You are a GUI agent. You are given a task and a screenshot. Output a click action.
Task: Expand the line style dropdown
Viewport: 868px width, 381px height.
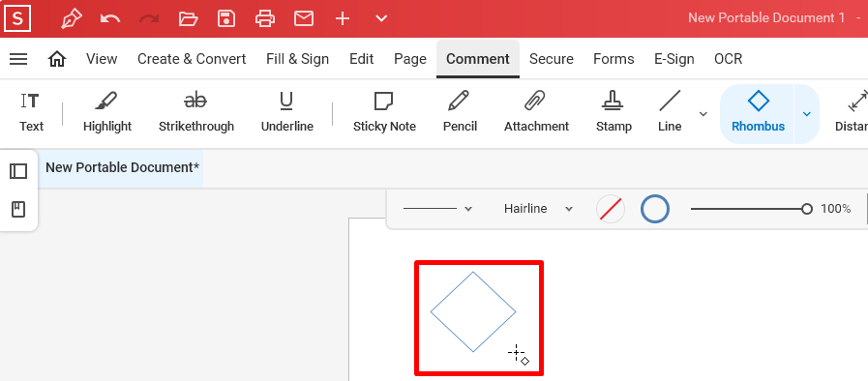[x=437, y=209]
